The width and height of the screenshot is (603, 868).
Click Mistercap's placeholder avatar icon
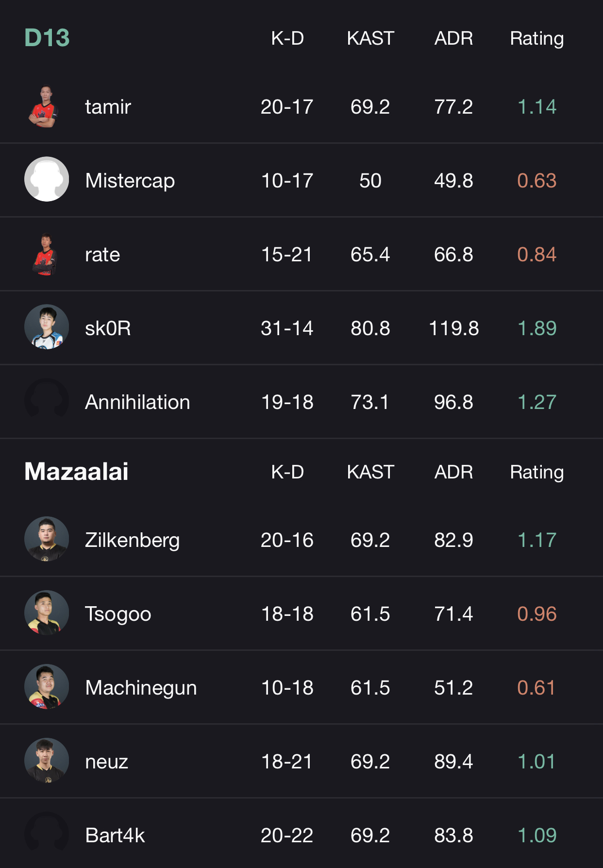[x=46, y=179]
